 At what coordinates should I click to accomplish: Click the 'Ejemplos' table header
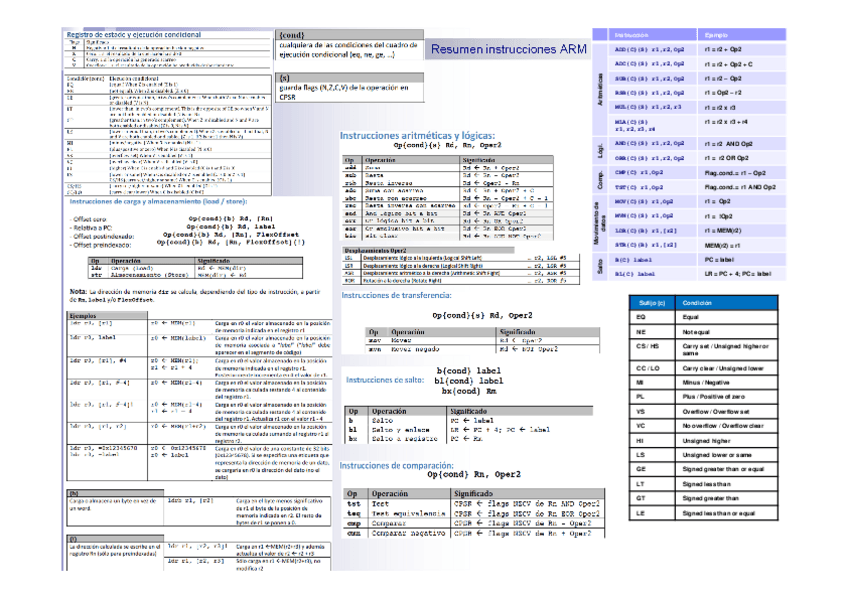click(x=82, y=315)
